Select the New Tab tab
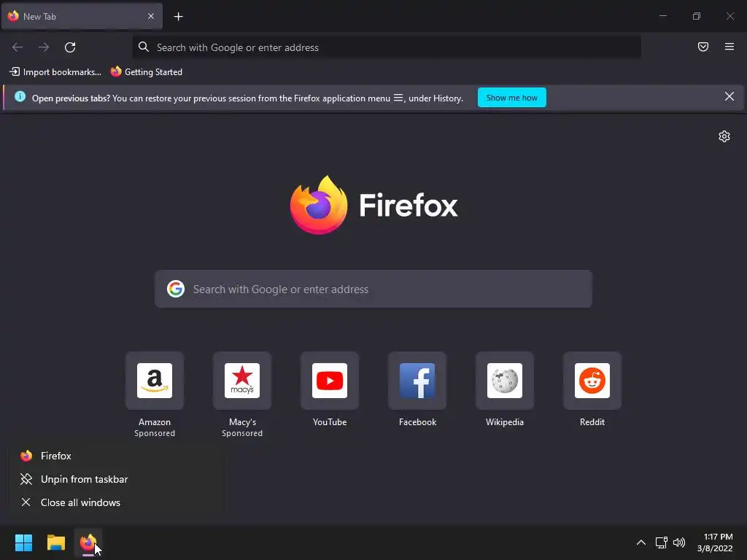Screen dimensions: 747x560 82,16
